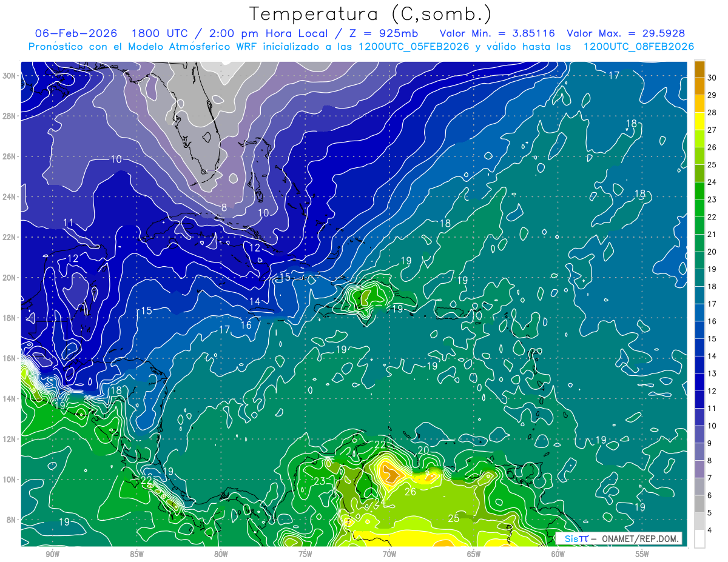Click the 14 contour label on map
The width and height of the screenshot is (728, 562).
tap(255, 301)
